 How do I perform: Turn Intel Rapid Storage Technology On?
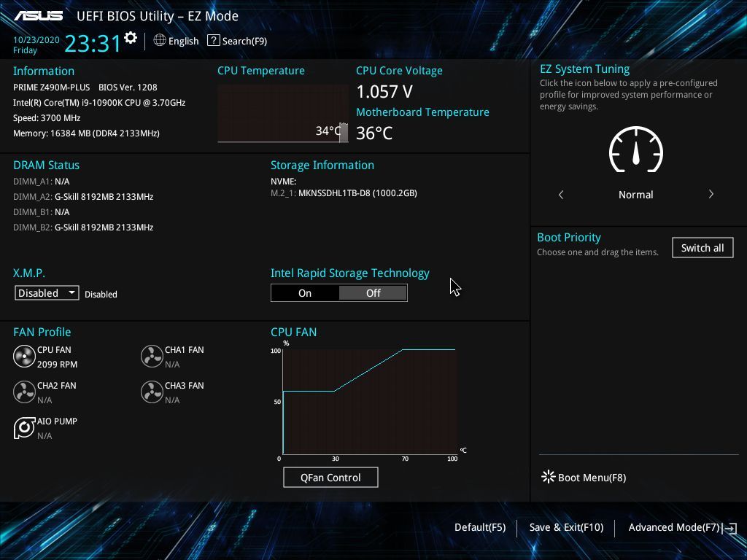click(305, 293)
